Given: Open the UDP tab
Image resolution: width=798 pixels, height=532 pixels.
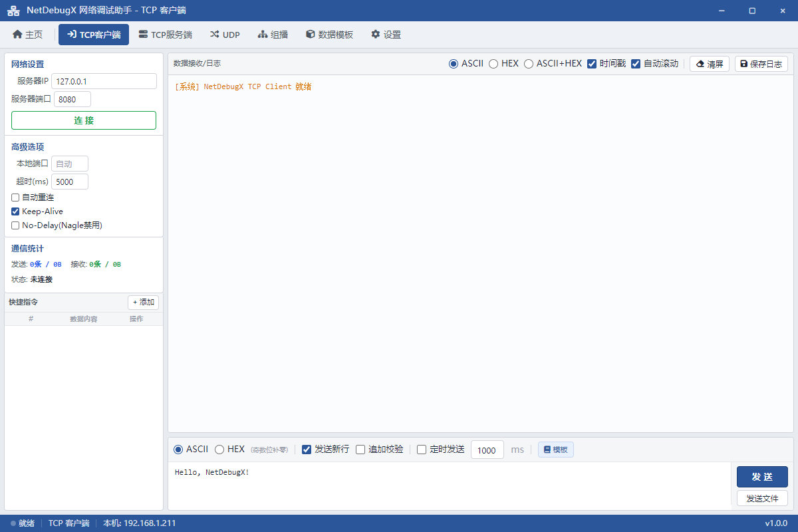Looking at the screenshot, I should coord(225,35).
